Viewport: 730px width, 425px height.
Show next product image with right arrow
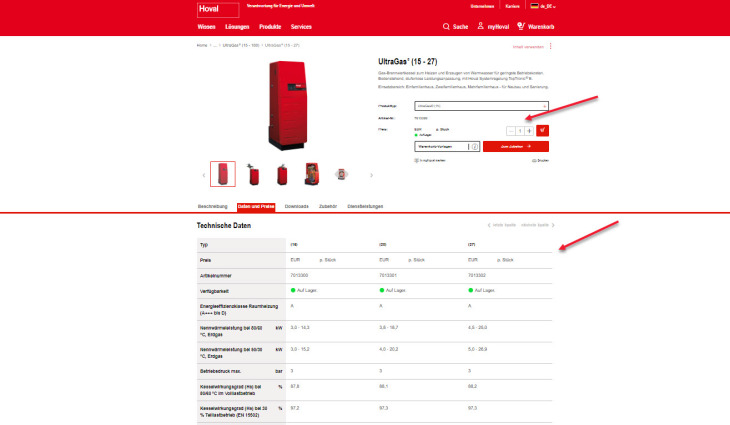click(x=371, y=175)
